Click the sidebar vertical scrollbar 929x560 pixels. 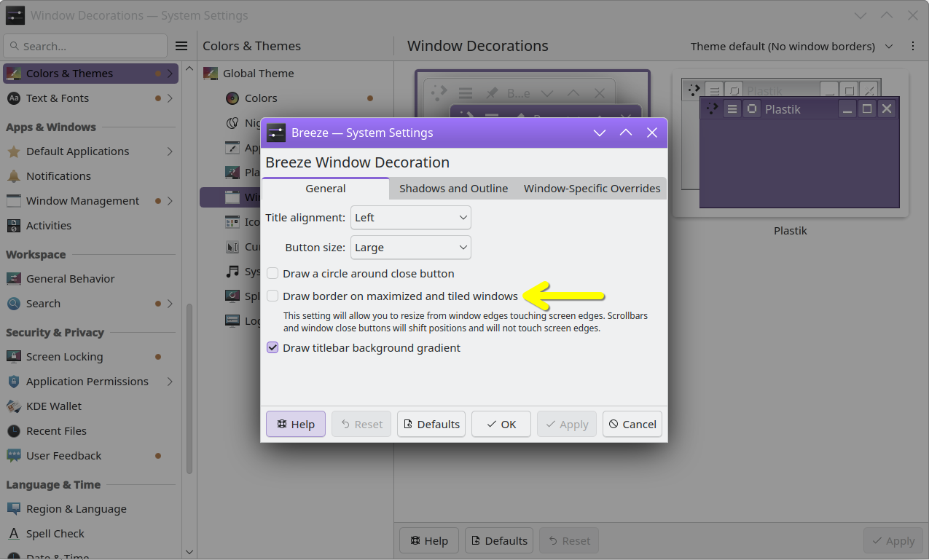(x=189, y=390)
